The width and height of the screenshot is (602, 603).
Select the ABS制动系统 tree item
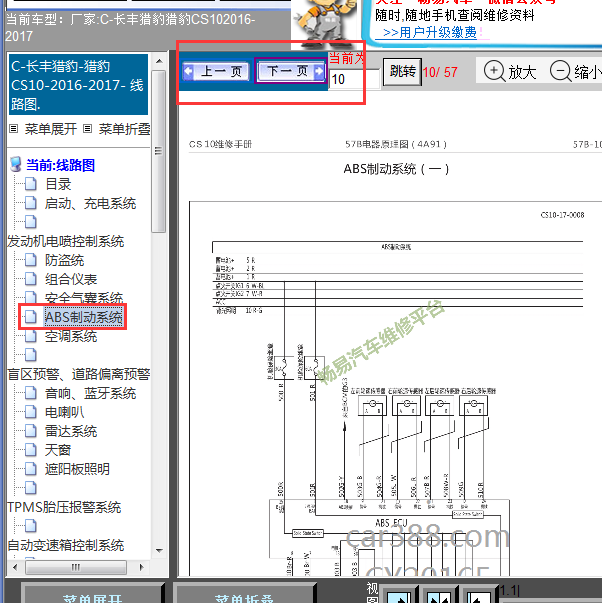click(x=83, y=317)
